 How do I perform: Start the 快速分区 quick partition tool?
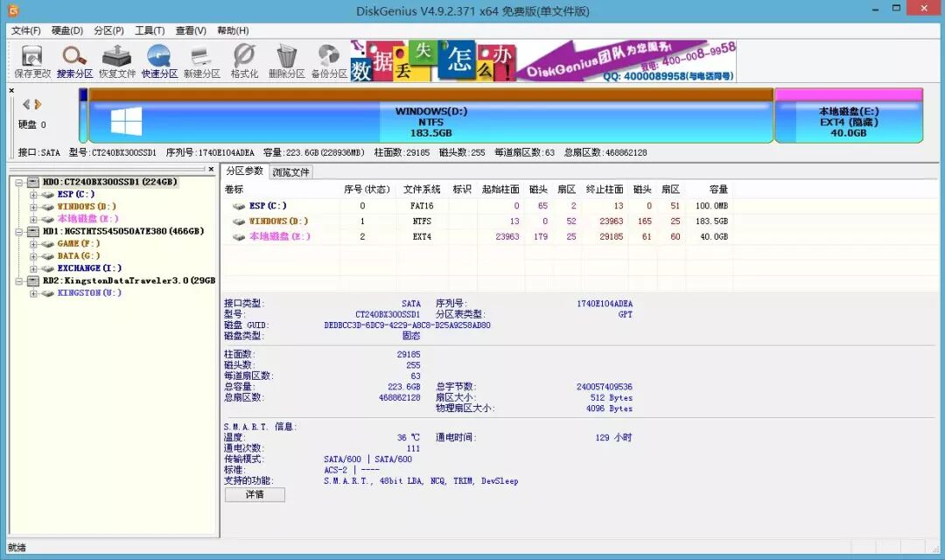159,61
